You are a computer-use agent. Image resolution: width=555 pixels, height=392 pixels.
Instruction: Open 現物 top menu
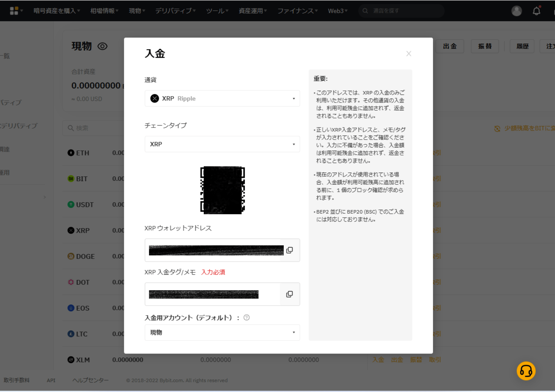pyautogui.click(x=137, y=11)
